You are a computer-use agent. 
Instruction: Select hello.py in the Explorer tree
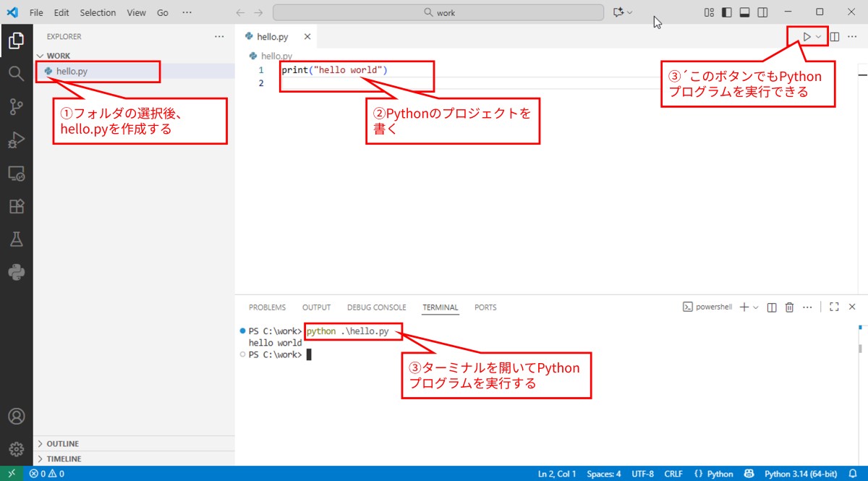[x=72, y=71]
